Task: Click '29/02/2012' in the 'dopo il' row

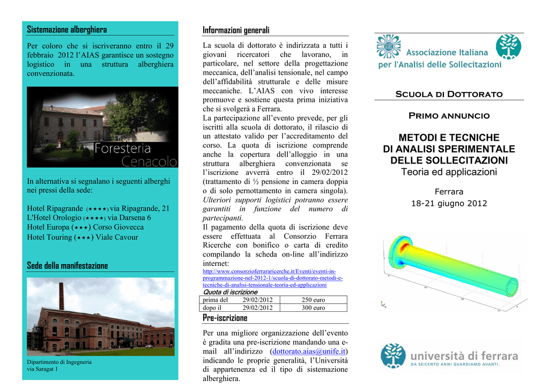Action: pyautogui.click(x=257, y=308)
